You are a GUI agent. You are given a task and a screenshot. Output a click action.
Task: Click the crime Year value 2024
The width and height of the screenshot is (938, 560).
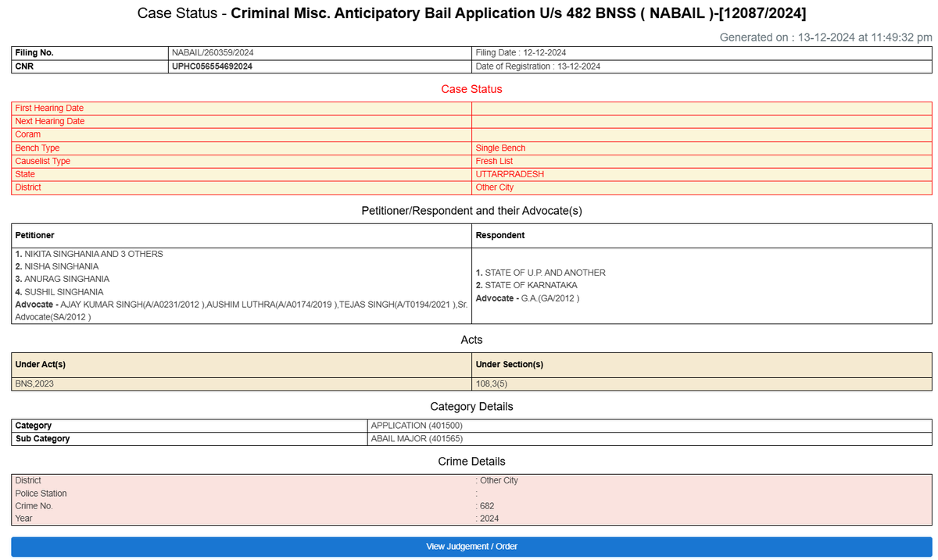point(489,519)
